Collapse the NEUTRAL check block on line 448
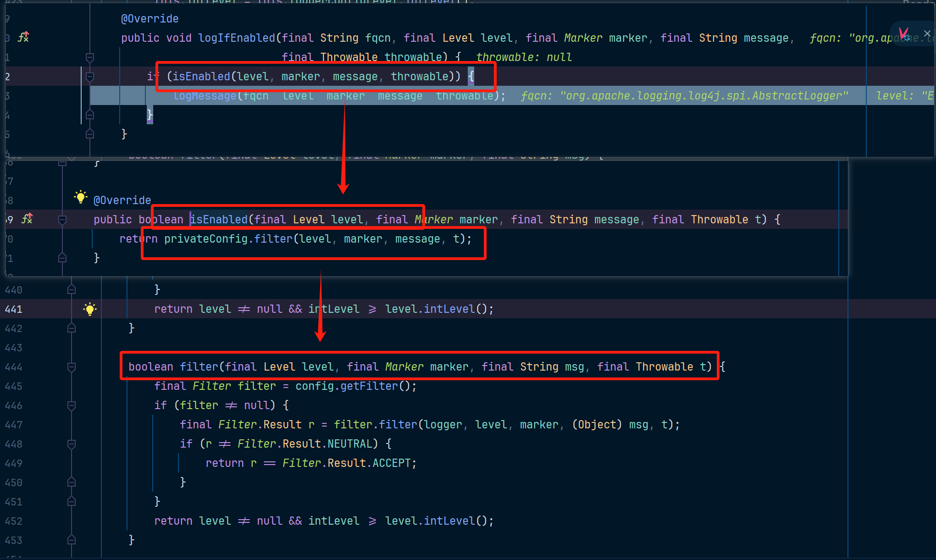This screenshot has height=560, width=936. pos(72,444)
